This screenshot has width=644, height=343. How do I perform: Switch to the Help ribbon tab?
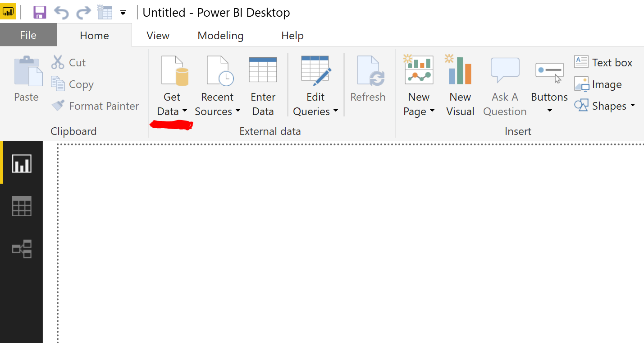click(x=292, y=36)
